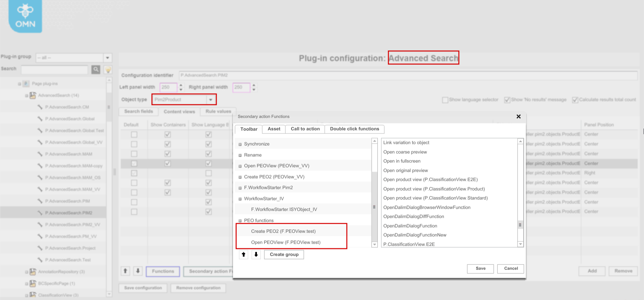Switch to the Asset tab
The image size is (644, 300).
click(274, 129)
